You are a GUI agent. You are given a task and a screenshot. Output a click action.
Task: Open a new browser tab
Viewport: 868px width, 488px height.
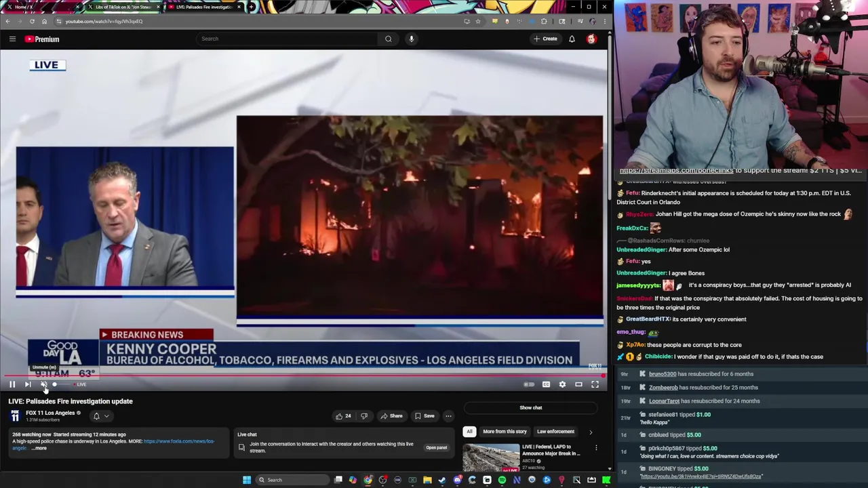click(252, 7)
